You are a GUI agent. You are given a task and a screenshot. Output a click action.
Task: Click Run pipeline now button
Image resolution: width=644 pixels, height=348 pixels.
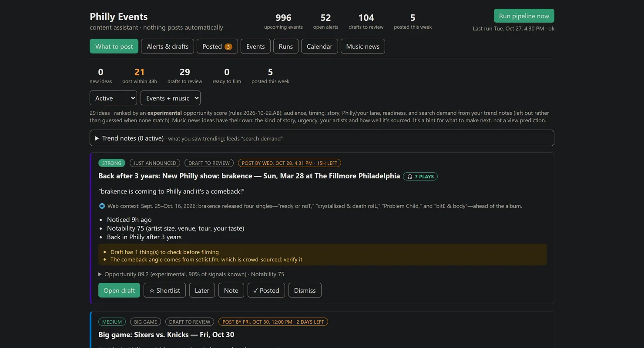[x=524, y=16]
